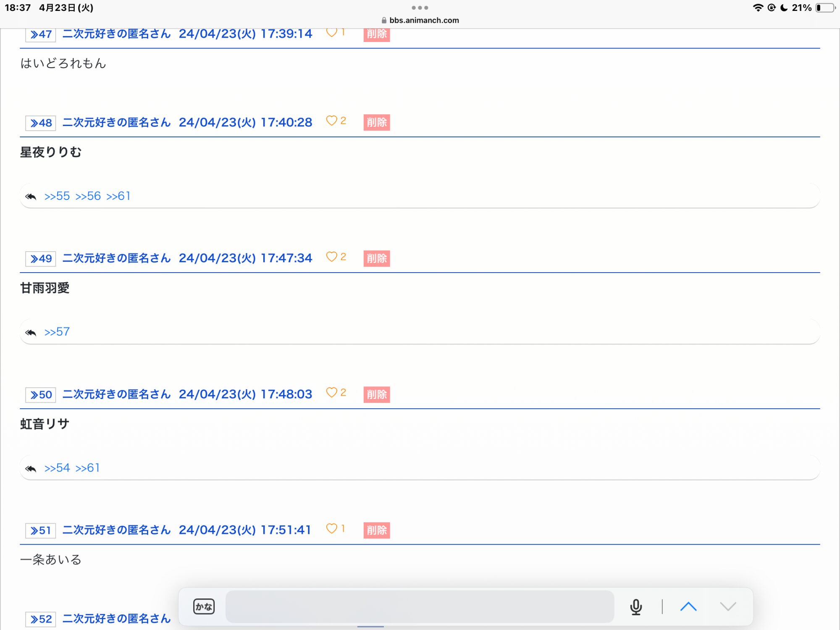Image resolution: width=840 pixels, height=630 pixels.
Task: Tap post number >>49 anchor
Action: point(41,259)
